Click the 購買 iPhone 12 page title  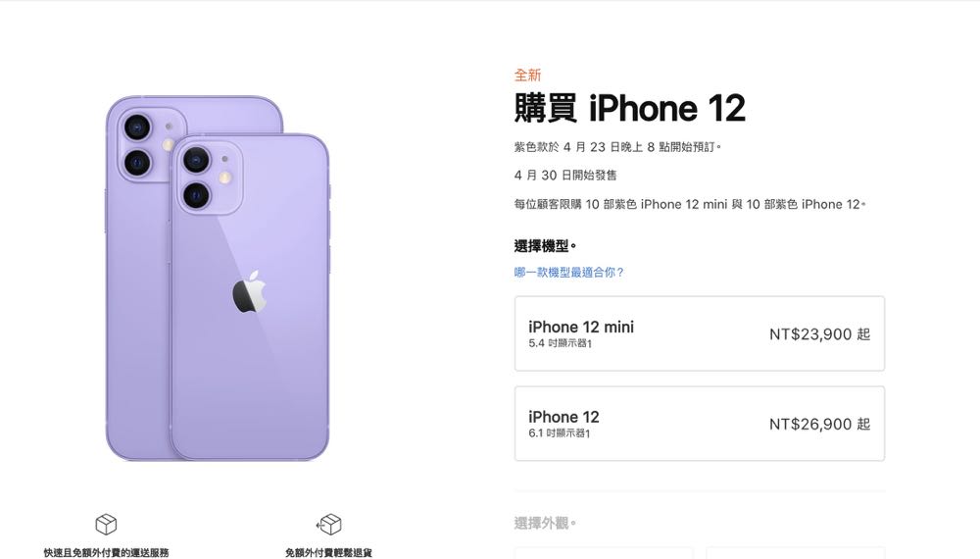pyautogui.click(x=629, y=108)
